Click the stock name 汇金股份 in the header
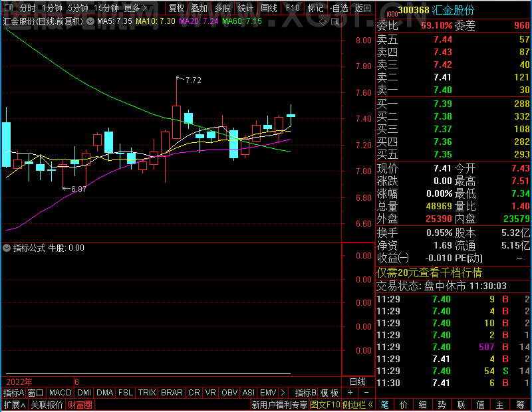 point(454,10)
